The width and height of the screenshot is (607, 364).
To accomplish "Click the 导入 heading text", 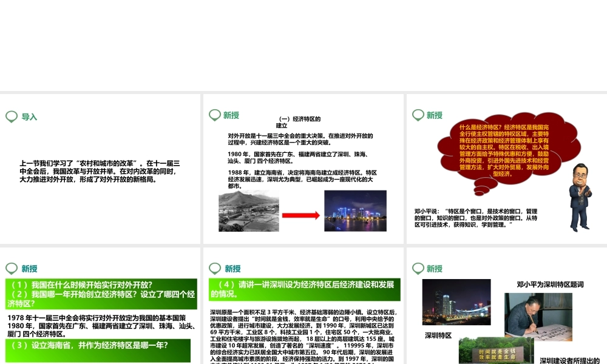I will pos(29,117).
